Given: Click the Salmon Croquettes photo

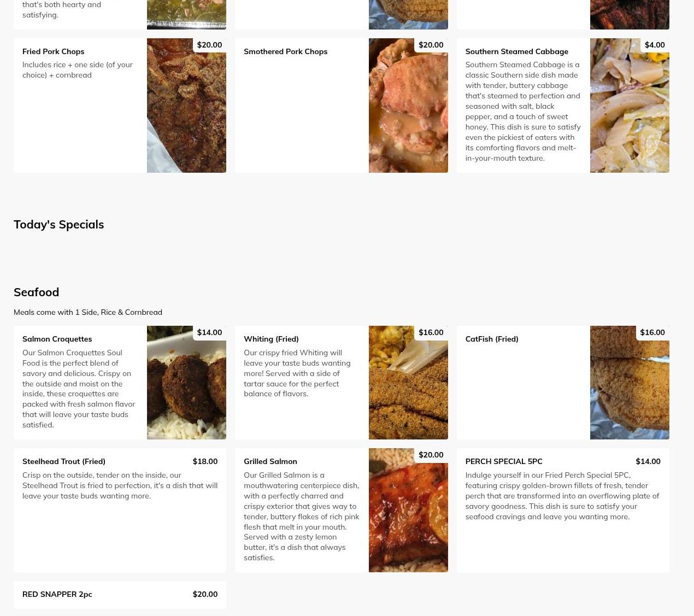Looking at the screenshot, I should (186, 383).
